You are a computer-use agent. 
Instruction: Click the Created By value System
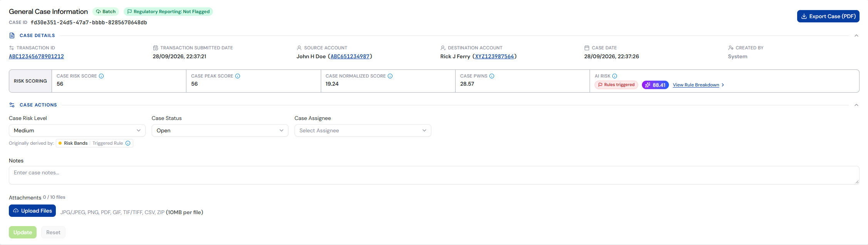click(737, 56)
